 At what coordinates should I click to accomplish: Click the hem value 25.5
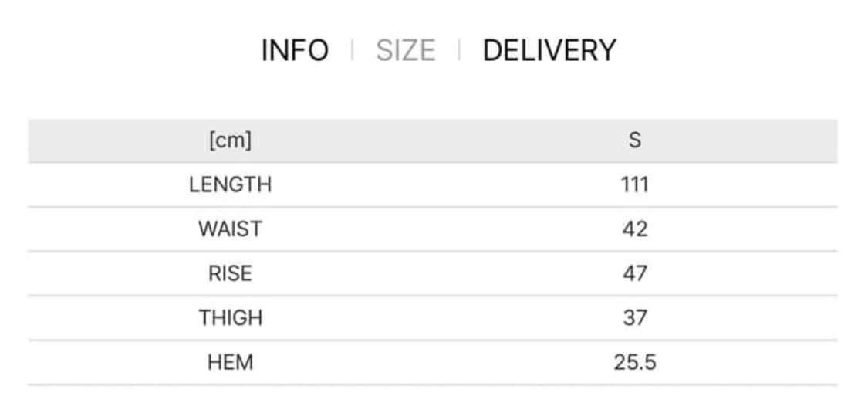tap(634, 362)
